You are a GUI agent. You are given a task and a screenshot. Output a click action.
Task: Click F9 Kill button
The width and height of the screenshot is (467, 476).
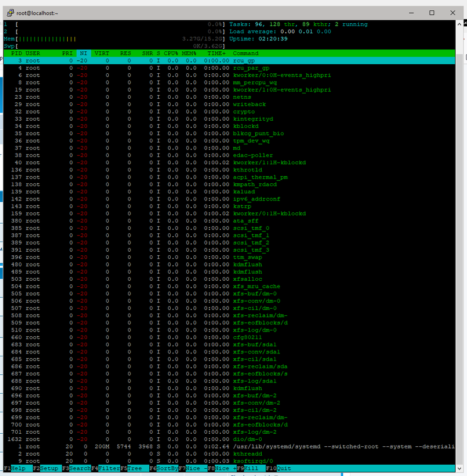pos(251,468)
